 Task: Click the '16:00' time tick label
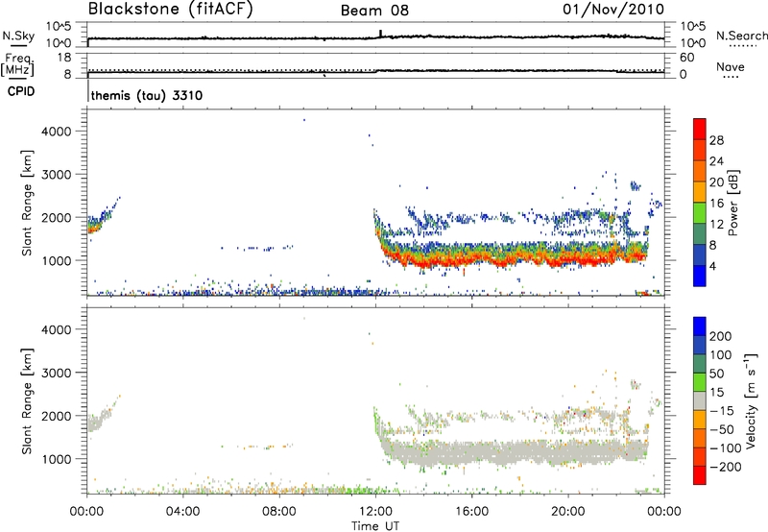click(471, 512)
